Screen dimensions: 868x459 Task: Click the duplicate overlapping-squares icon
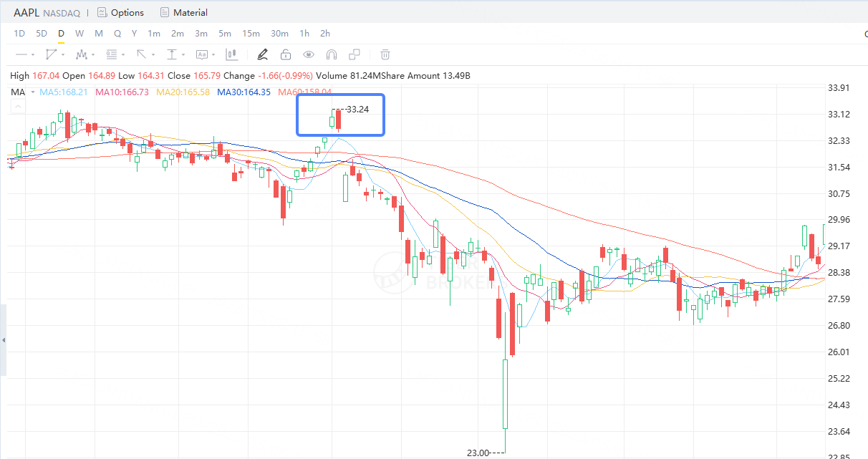pos(355,54)
